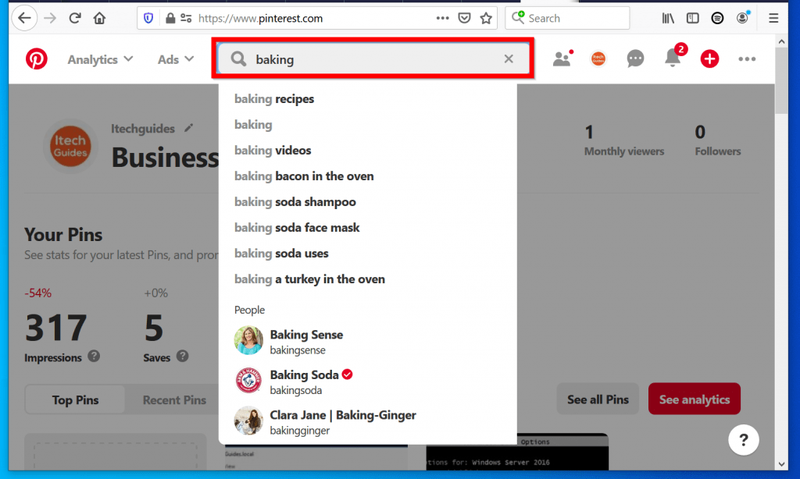The image size is (800, 479).
Task: Click the Firefox Search box
Action: click(567, 18)
